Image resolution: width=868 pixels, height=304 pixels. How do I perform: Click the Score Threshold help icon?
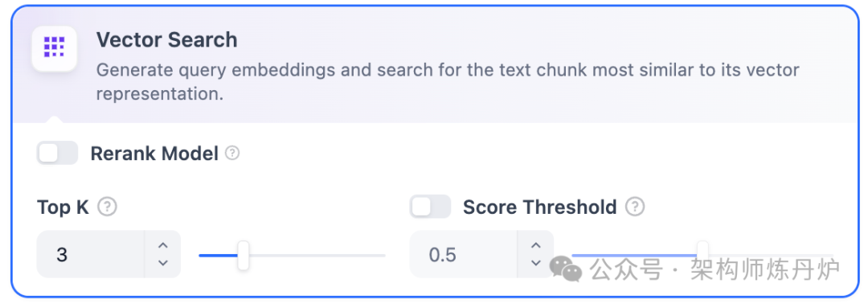click(635, 207)
